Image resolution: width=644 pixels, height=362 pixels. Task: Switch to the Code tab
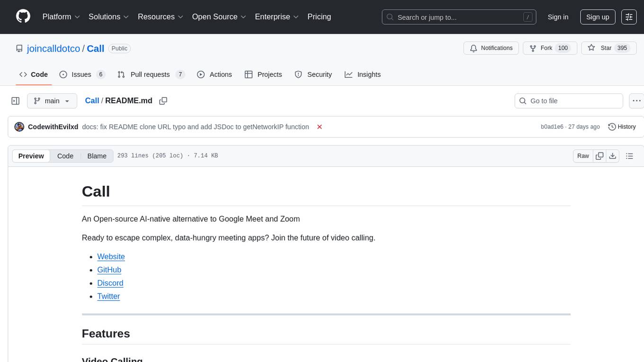34,74
